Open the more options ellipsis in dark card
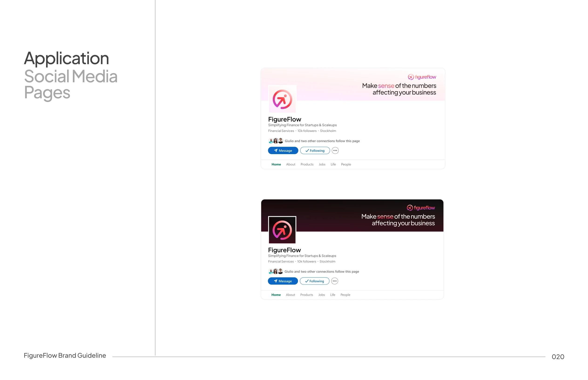Viewport: 588px width, 380px height. pos(335,281)
